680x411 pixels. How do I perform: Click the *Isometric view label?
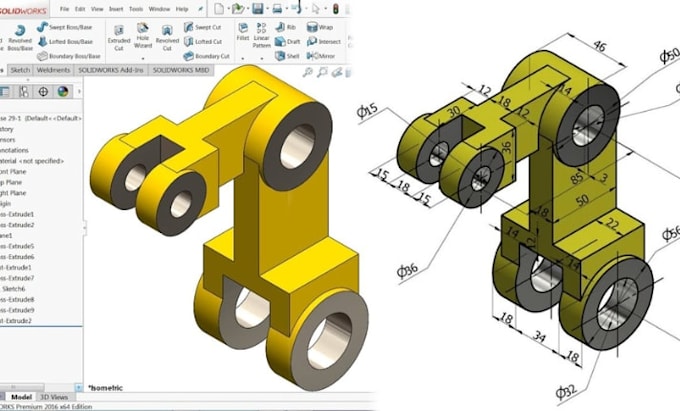pyautogui.click(x=105, y=388)
